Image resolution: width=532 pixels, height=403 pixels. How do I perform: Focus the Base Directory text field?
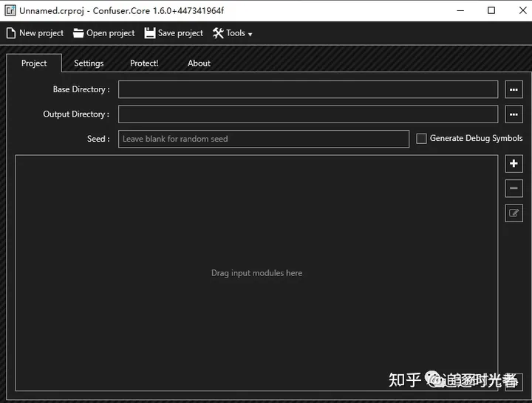click(308, 89)
